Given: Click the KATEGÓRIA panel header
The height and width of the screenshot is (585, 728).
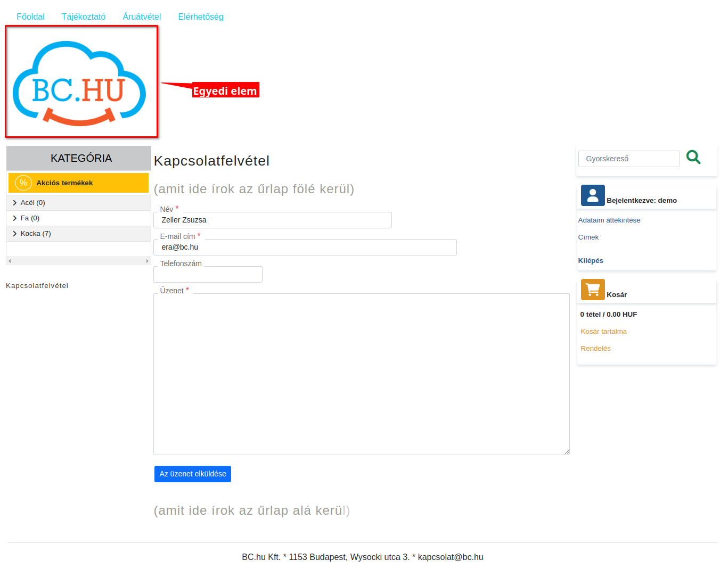Looking at the screenshot, I should pos(79,158).
